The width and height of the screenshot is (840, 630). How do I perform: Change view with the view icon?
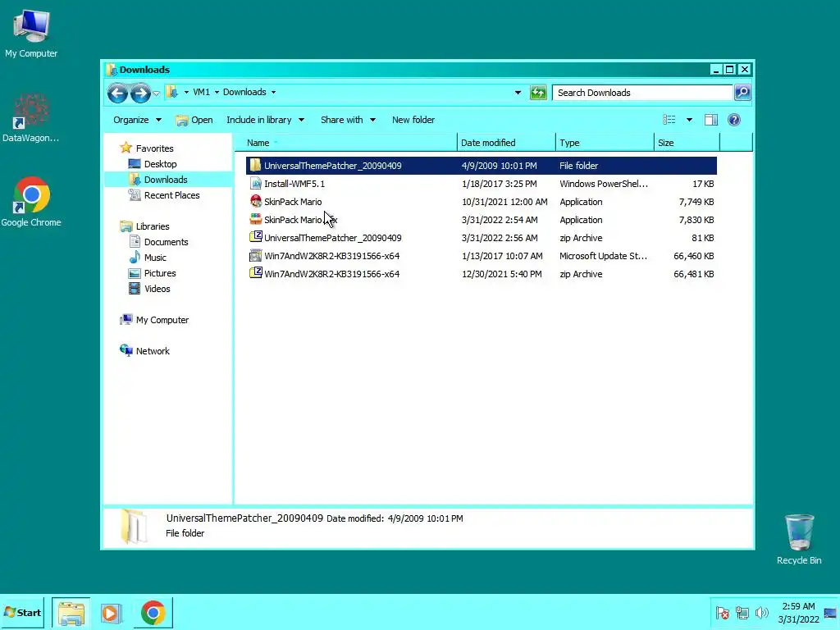[x=669, y=120]
